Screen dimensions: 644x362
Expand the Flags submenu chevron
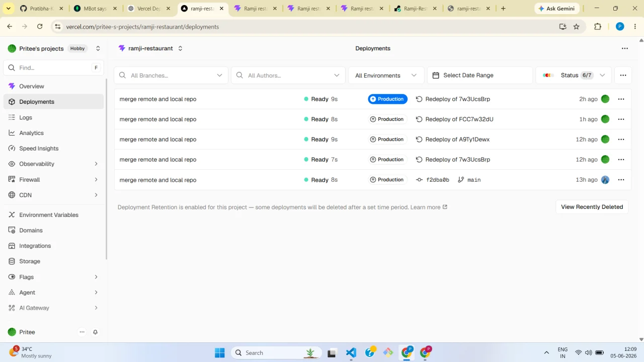(96, 277)
